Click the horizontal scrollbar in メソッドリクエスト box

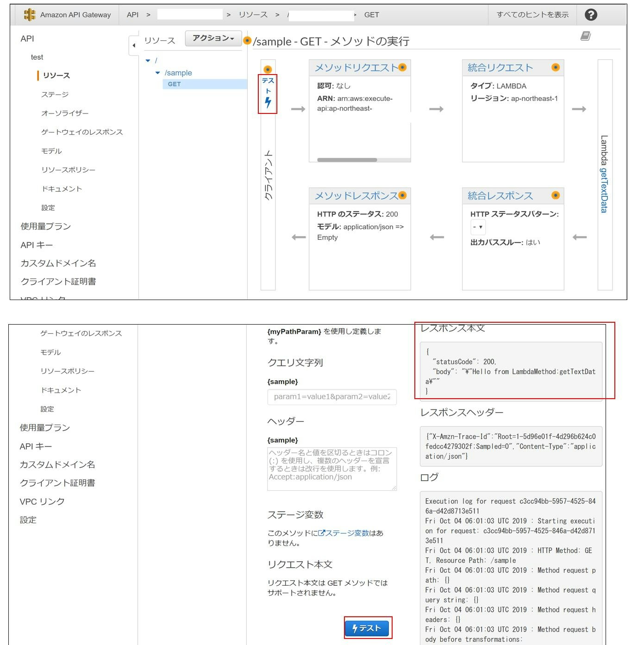(347, 160)
